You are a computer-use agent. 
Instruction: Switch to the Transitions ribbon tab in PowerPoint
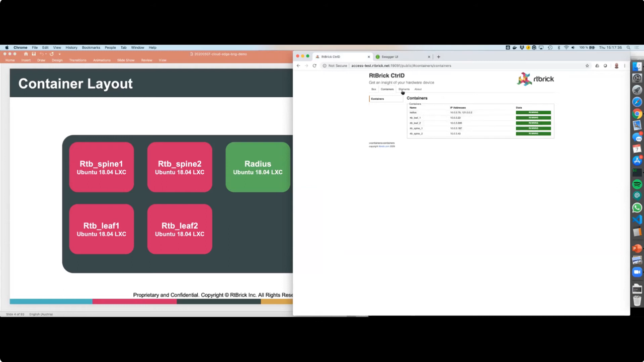77,60
